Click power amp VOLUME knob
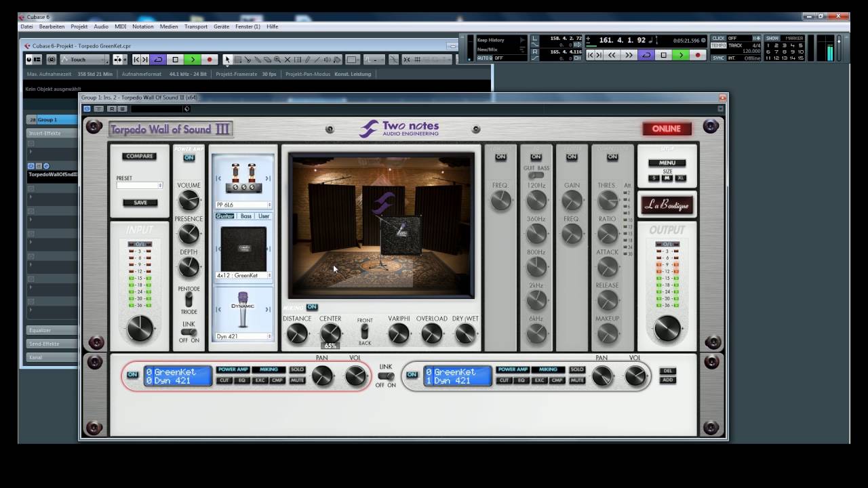The height and width of the screenshot is (488, 868). pos(189,200)
